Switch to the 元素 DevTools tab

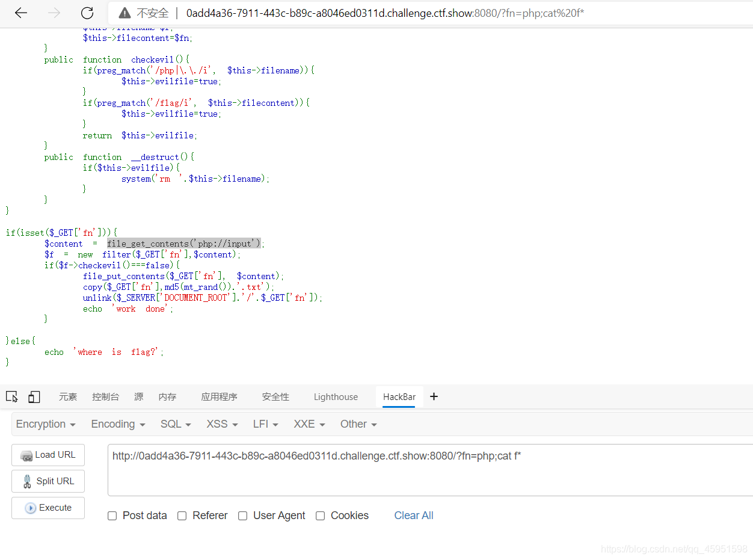tap(68, 397)
